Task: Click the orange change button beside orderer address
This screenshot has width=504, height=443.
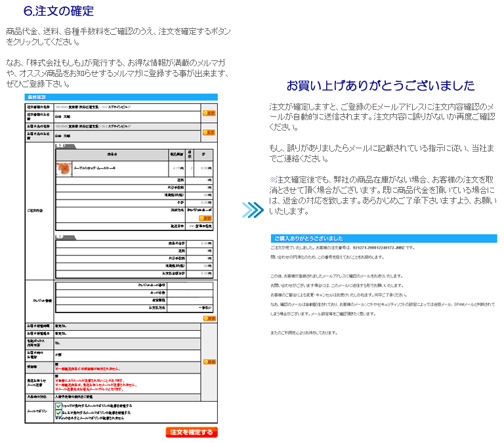Action: 209,113
